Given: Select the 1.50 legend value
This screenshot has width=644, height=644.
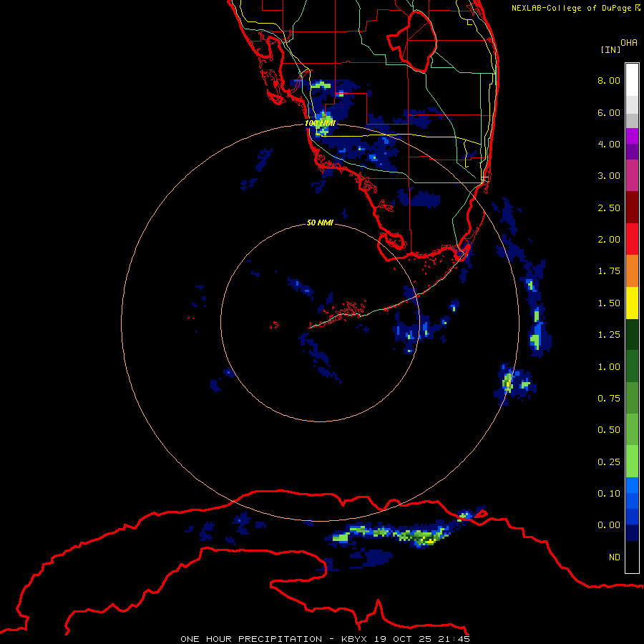Looking at the screenshot, I should point(609,303).
